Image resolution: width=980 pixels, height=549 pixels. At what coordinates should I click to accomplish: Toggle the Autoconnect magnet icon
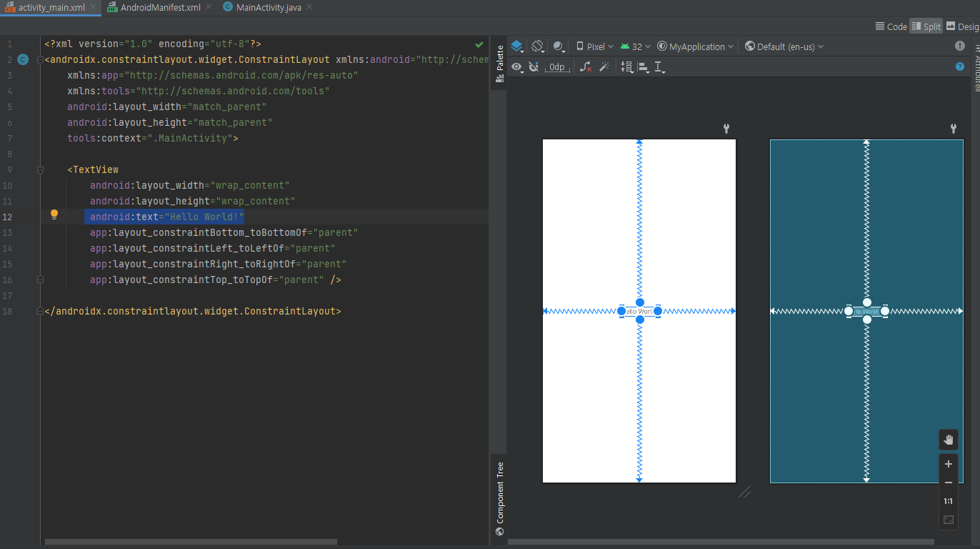click(x=534, y=66)
